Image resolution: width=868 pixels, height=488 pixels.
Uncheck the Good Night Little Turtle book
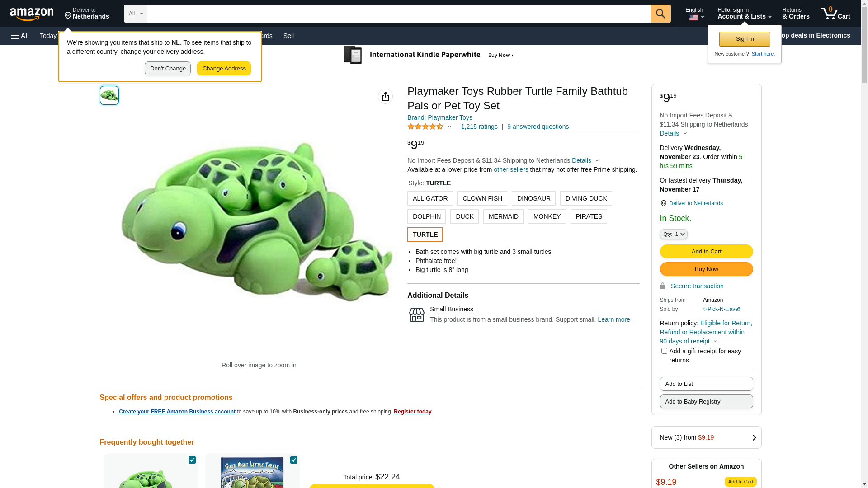[294, 460]
